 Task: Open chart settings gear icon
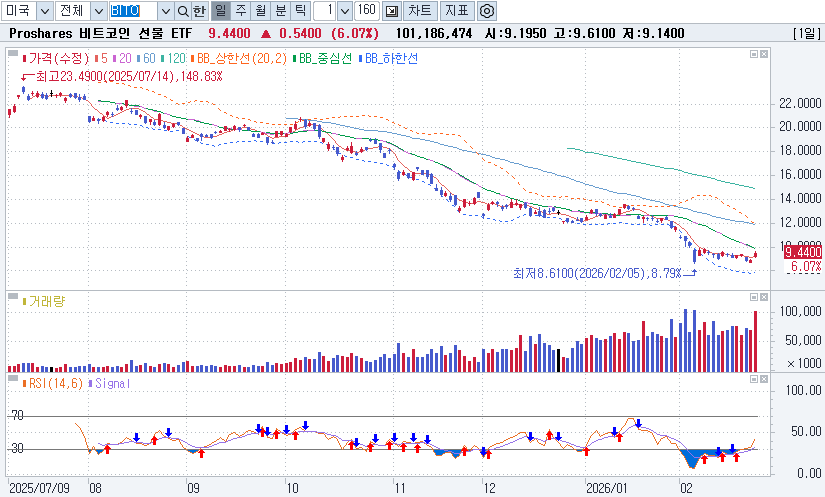click(x=487, y=11)
